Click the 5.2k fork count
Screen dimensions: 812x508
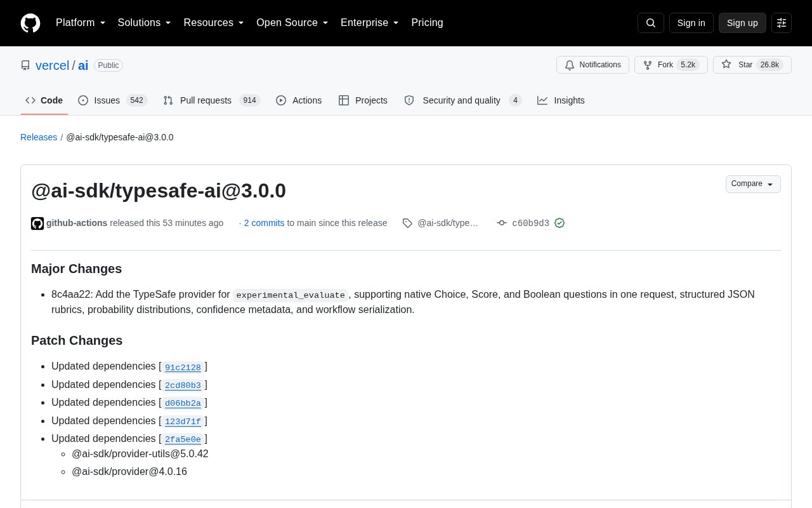click(x=688, y=65)
